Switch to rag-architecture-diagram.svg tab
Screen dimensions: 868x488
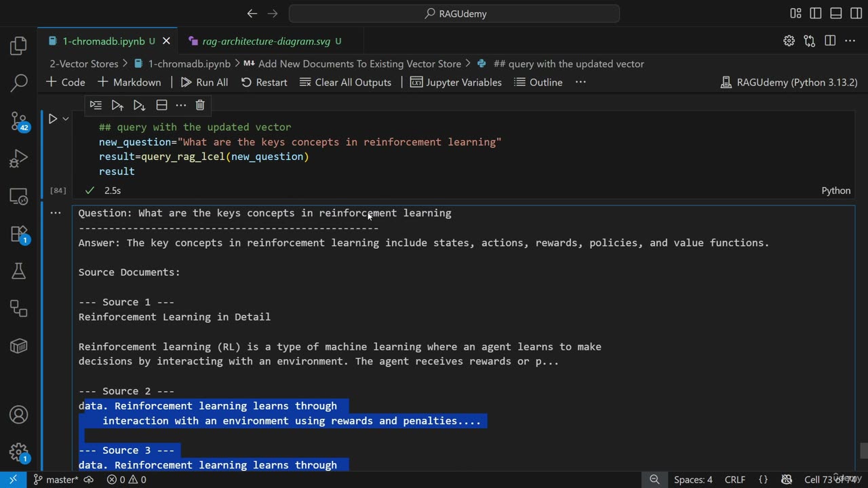coord(266,41)
